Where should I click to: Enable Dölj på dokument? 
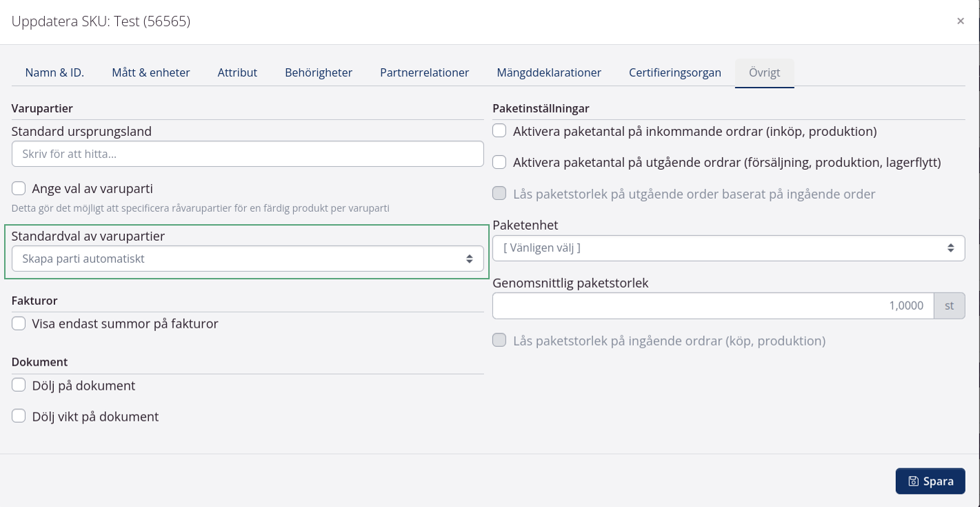click(19, 384)
